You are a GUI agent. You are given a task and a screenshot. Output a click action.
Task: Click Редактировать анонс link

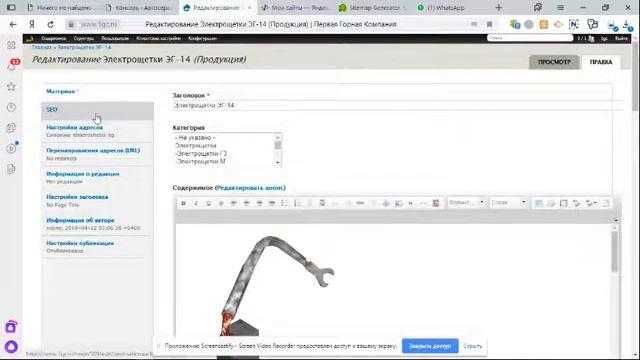tap(250, 188)
